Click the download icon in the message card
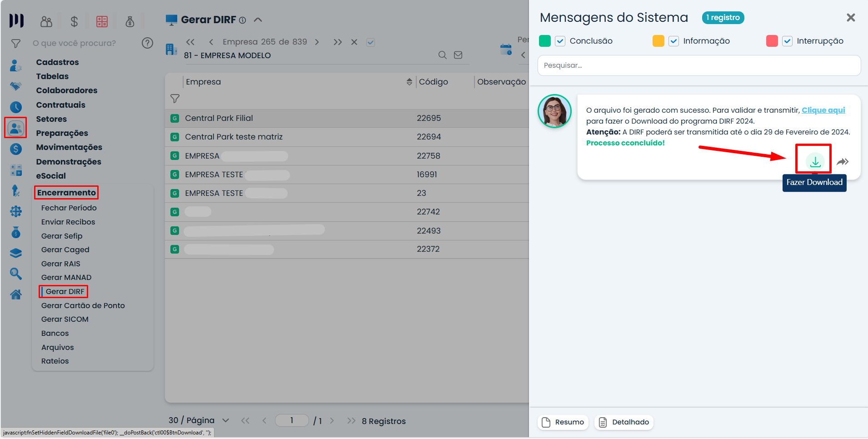This screenshot has height=439, width=868. pos(815,161)
